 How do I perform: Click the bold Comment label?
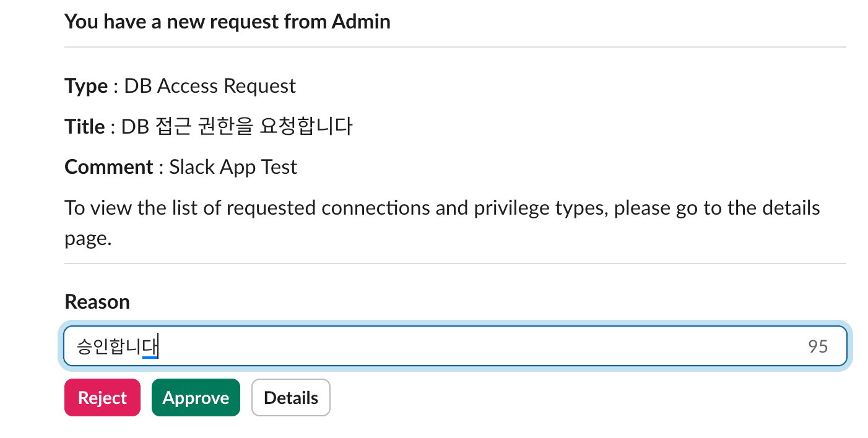(x=108, y=166)
